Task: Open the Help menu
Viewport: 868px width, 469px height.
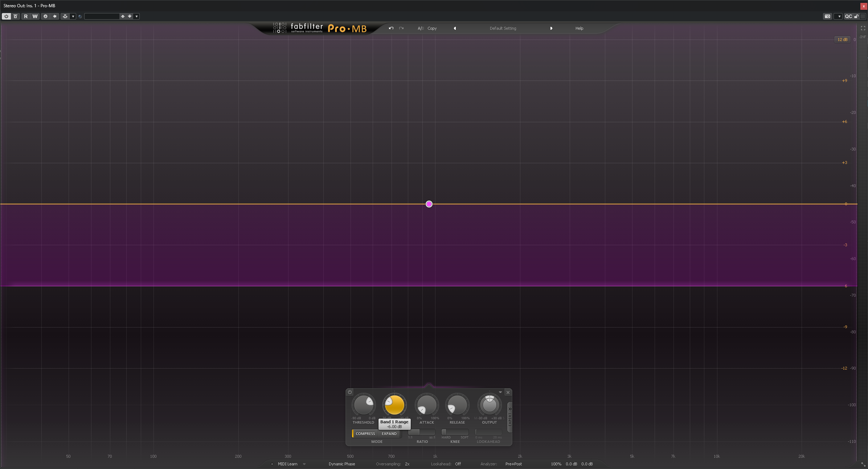Action: point(579,28)
